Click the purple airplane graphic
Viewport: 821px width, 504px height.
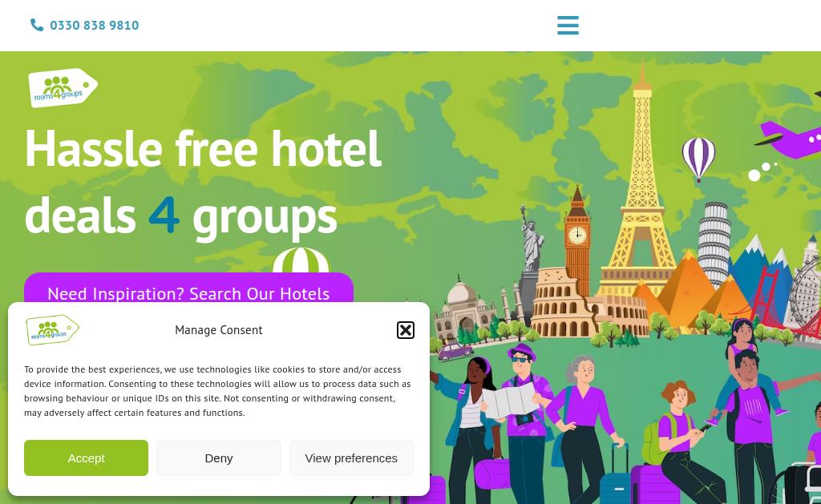pyautogui.click(x=791, y=137)
